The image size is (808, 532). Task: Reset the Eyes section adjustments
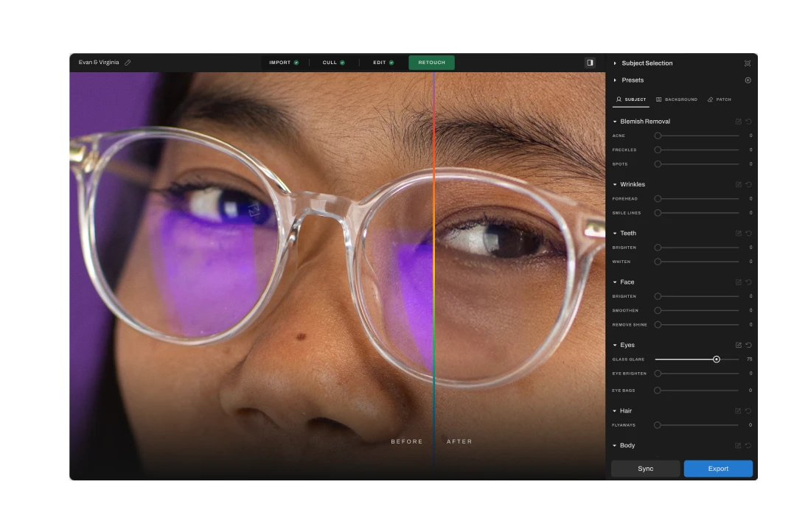point(748,345)
